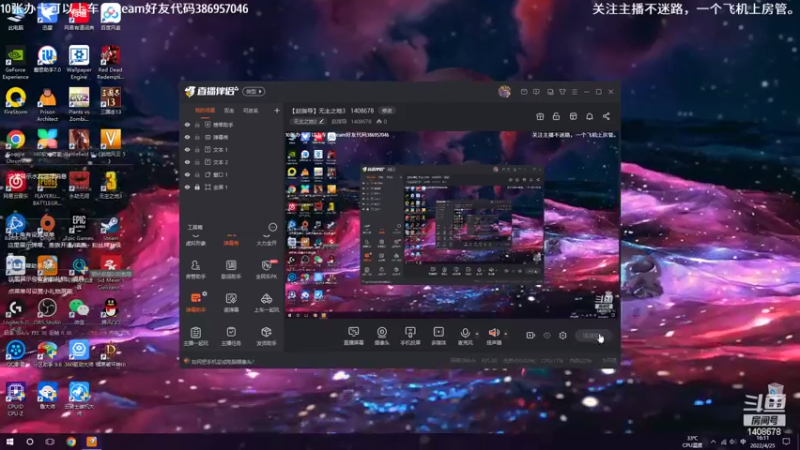This screenshot has width=800, height=450.
Task: Select the 全屏 1 source row
Action: click(232, 187)
